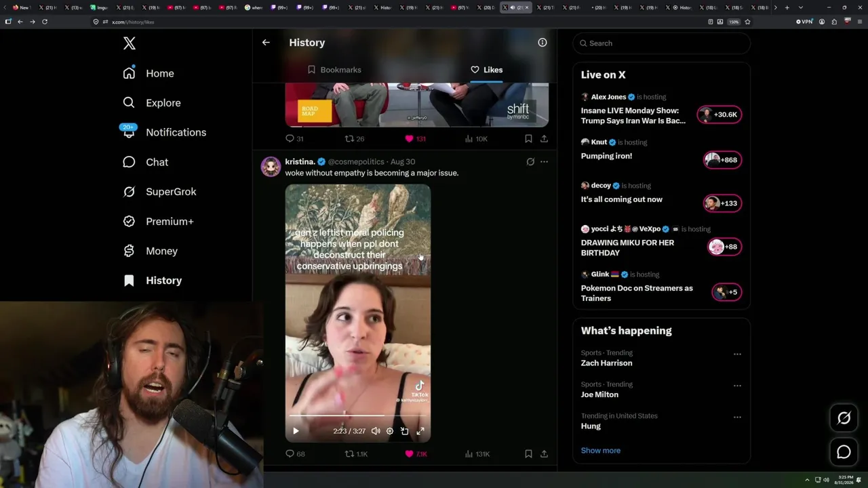Reload the browser page
Viewport: 868px width, 488px height.
(45, 22)
